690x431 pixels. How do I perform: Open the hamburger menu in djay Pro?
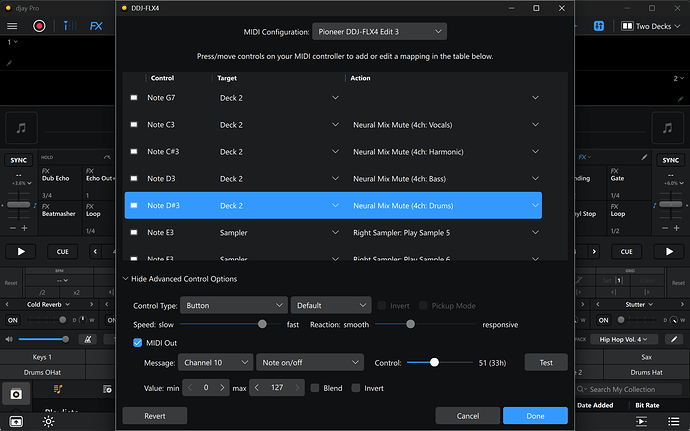pyautogui.click(x=13, y=26)
